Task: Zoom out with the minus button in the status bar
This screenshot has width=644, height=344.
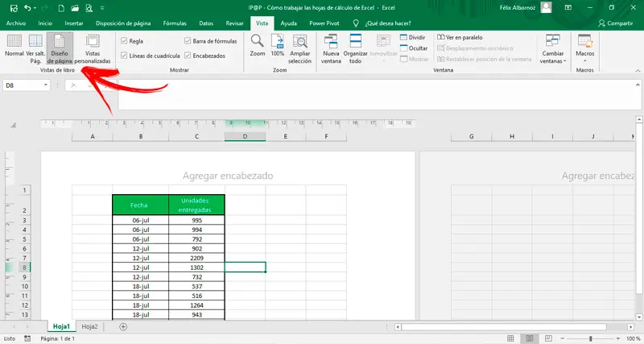Action: (562, 338)
